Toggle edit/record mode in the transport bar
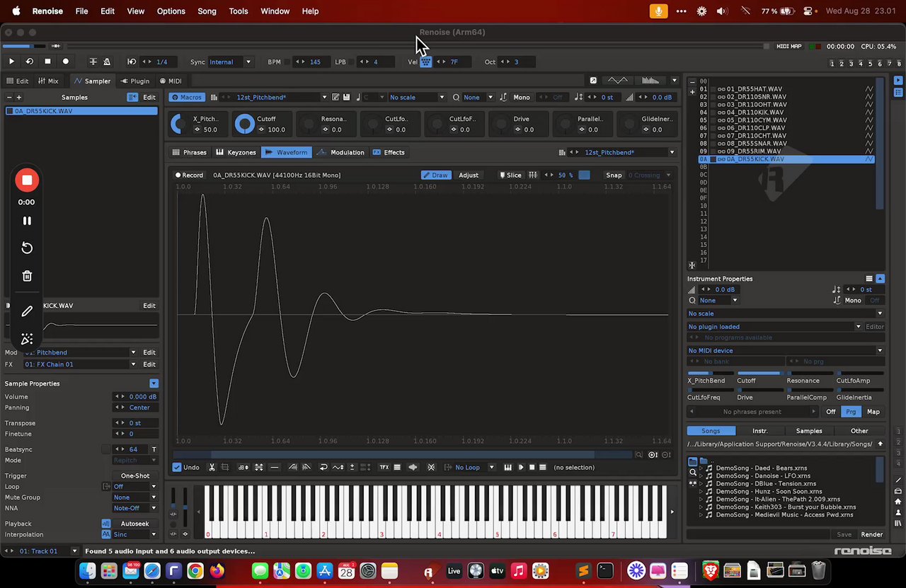The width and height of the screenshot is (906, 588). tap(66, 62)
